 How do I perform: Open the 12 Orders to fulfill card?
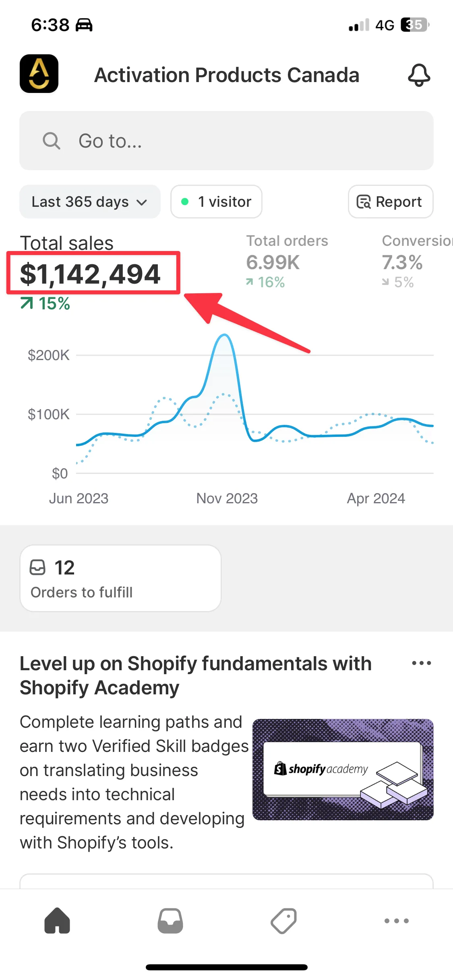coord(120,579)
